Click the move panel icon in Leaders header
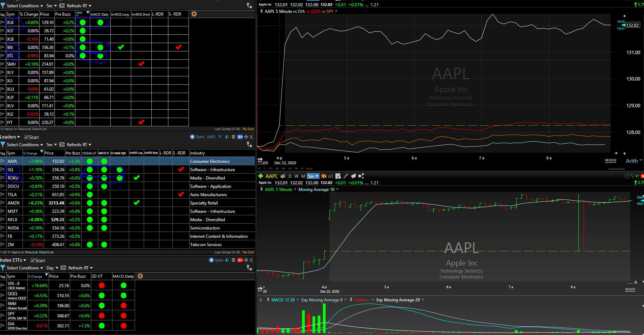This screenshot has width=644, height=335. (x=246, y=137)
